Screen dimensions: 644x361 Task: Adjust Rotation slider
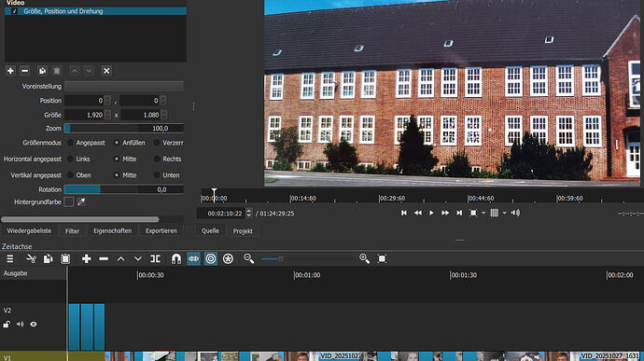124,189
